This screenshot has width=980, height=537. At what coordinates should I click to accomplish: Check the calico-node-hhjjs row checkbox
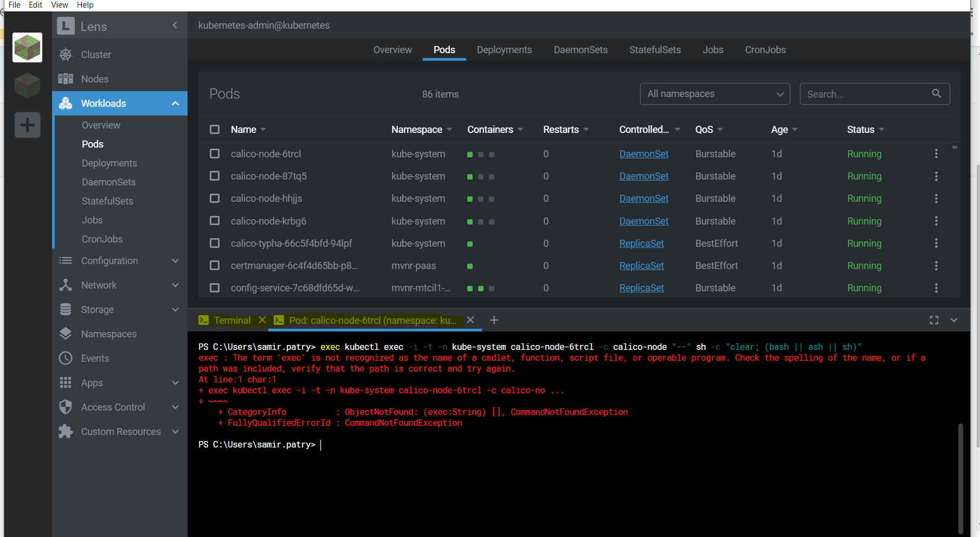tap(215, 199)
